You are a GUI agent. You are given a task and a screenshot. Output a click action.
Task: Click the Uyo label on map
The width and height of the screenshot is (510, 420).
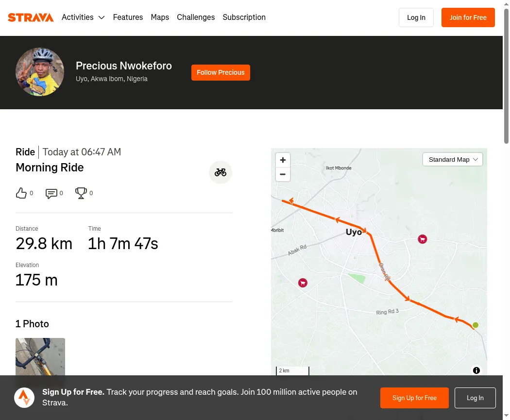[354, 232]
